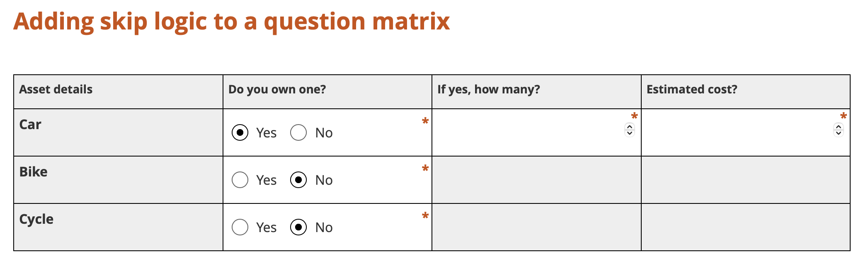
Task: Click the decrement arrow on the Estimated cost field
Action: tap(839, 133)
